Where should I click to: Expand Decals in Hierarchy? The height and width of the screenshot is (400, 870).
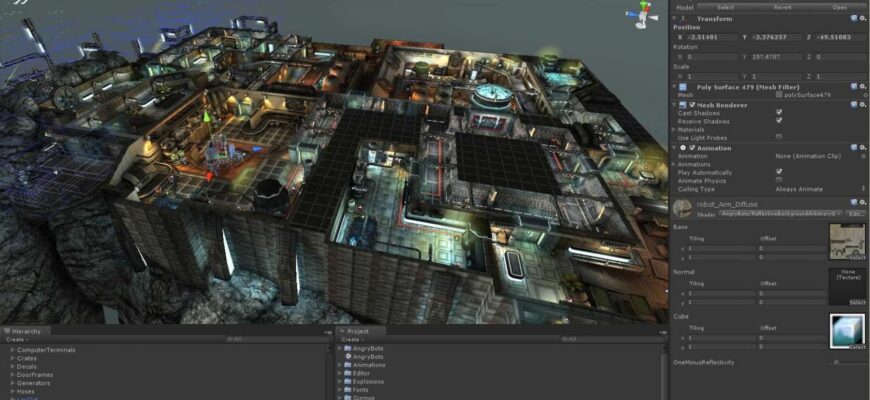pos(12,367)
